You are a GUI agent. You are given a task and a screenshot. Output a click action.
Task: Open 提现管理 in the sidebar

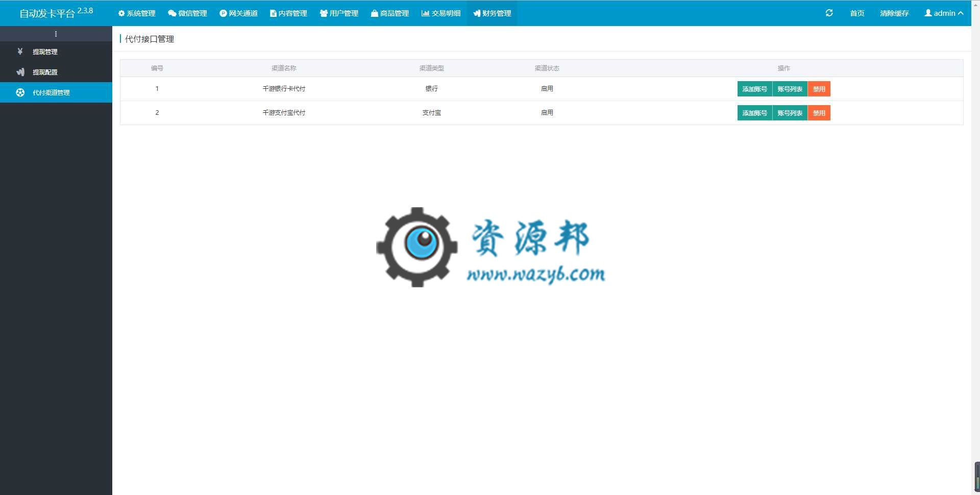pyautogui.click(x=56, y=52)
